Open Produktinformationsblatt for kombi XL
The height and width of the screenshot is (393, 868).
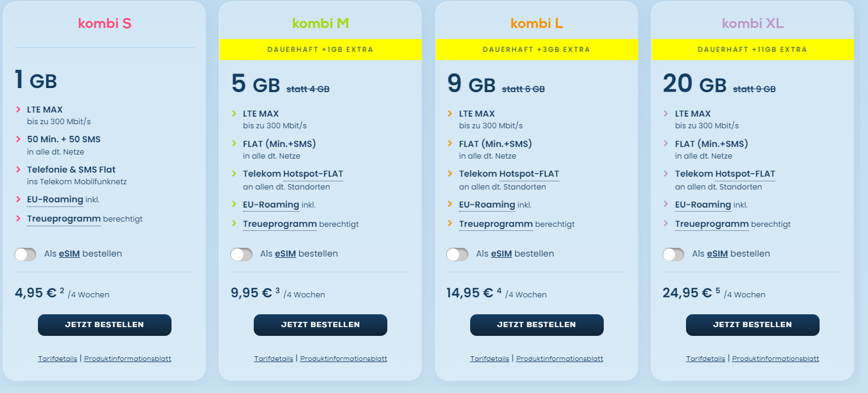click(775, 359)
